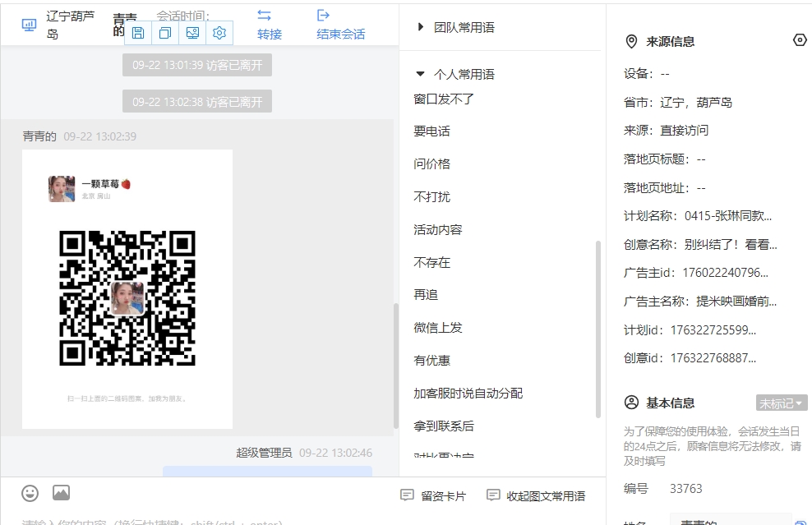Select the phrase 加客服时说自动分配

[468, 394]
